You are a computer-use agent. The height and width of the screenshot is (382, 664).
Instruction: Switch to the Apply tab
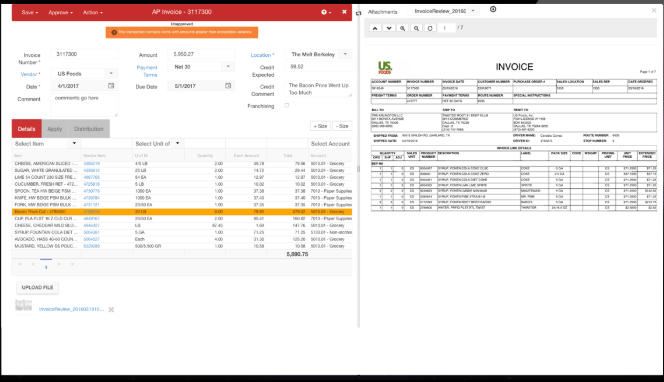pos(55,129)
